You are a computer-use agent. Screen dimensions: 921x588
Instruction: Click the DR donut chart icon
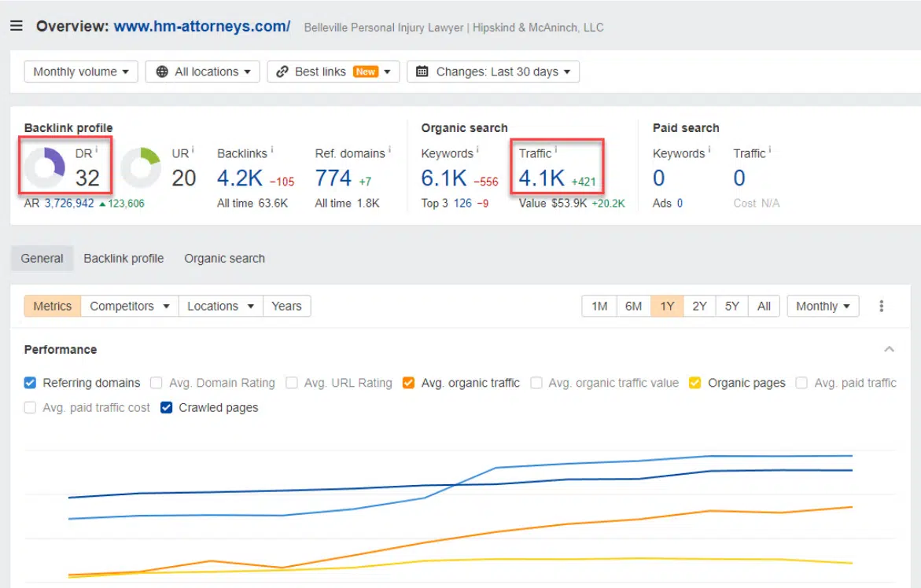(x=45, y=167)
